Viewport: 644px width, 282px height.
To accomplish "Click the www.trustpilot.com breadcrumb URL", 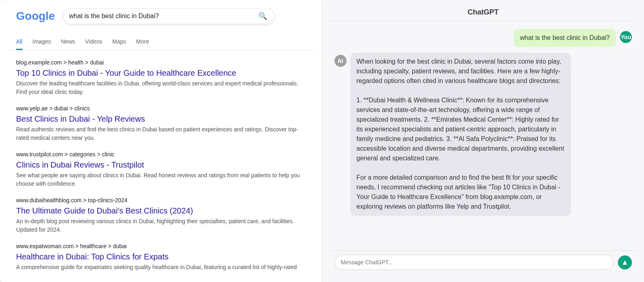I will coord(65,154).
